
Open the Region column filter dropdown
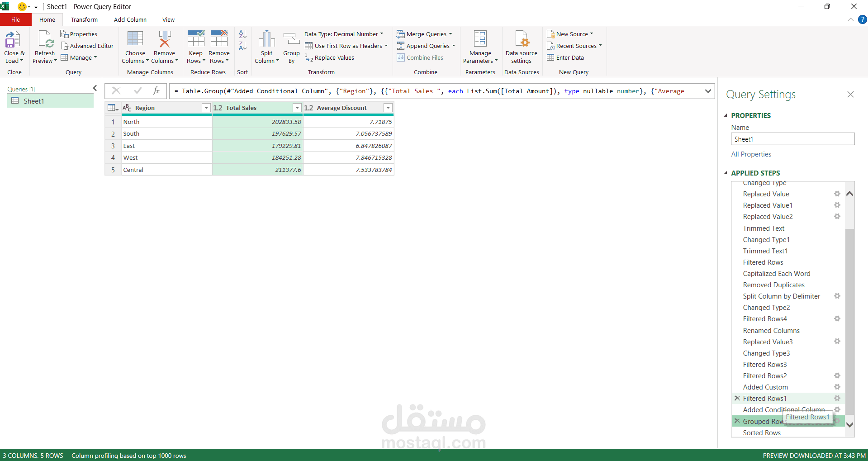click(206, 108)
